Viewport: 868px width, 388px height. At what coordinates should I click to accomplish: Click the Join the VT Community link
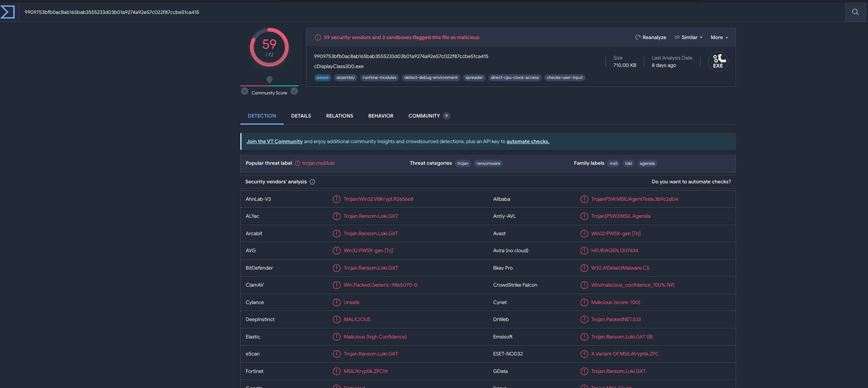[274, 142]
